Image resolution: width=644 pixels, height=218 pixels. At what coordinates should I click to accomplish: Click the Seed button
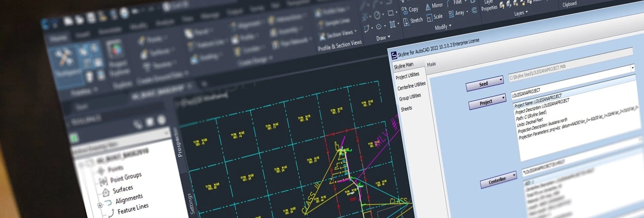click(485, 83)
